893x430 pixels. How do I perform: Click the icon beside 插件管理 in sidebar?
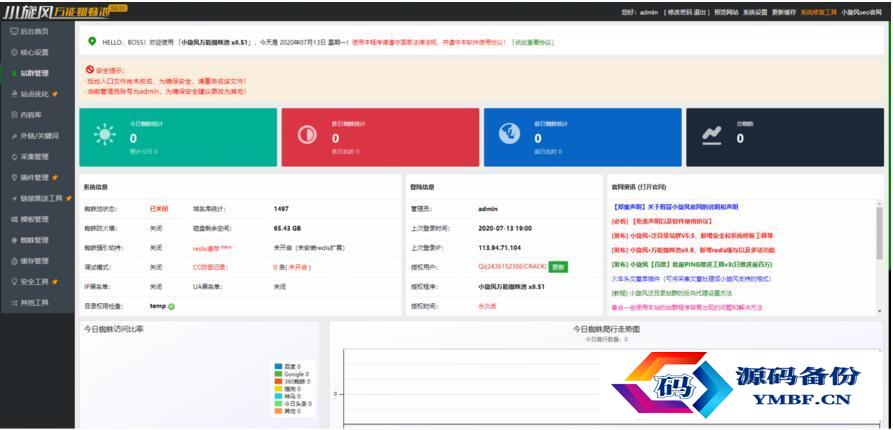click(x=14, y=178)
